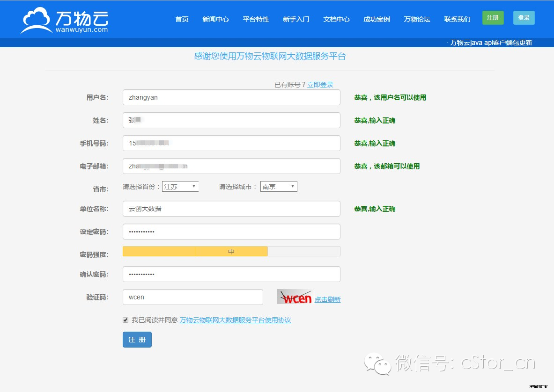The height and width of the screenshot is (392, 554).
Task: View 成功案例 success cases
Action: (377, 19)
